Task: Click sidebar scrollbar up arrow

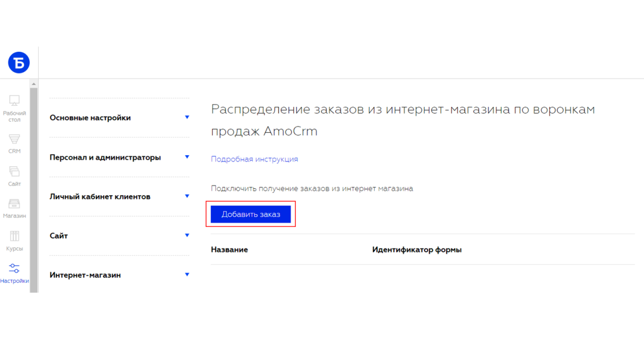Action: pyautogui.click(x=34, y=84)
